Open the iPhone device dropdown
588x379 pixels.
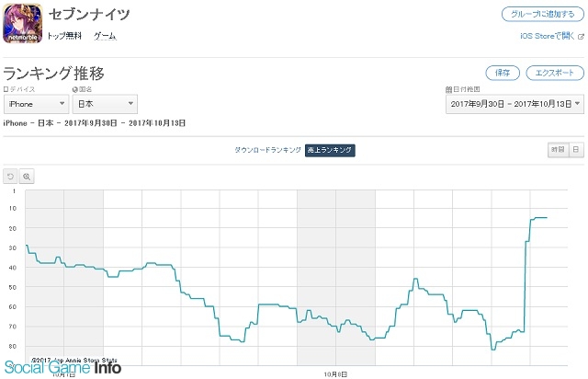[37, 104]
